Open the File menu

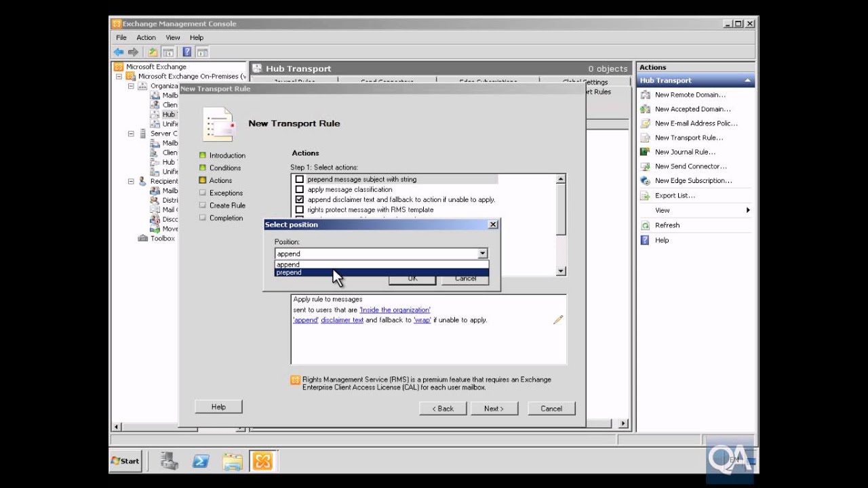point(121,37)
